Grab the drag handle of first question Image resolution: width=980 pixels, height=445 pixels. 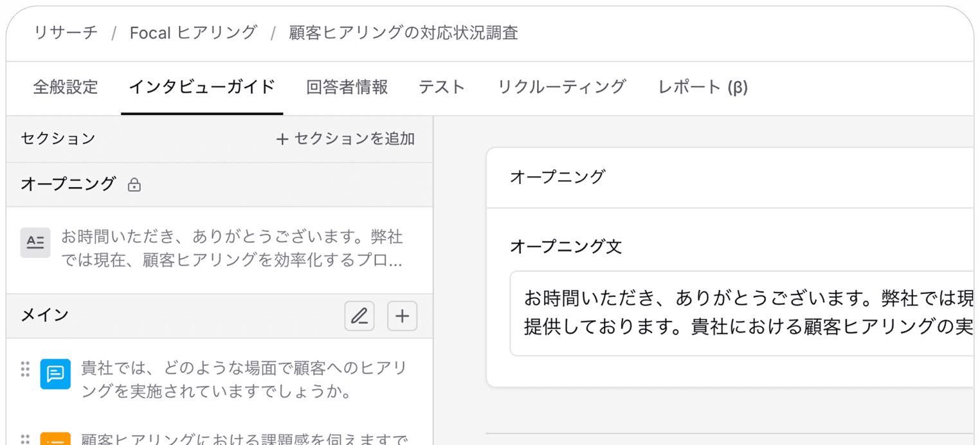click(x=25, y=369)
